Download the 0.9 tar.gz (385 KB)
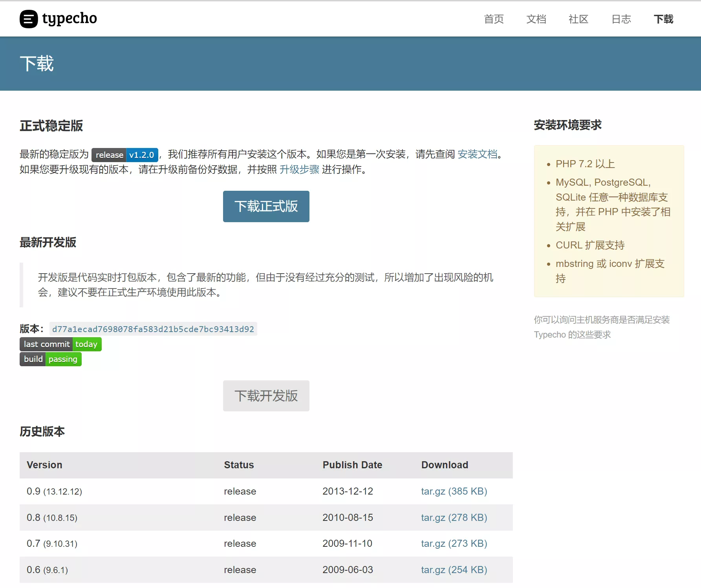 [x=454, y=491]
